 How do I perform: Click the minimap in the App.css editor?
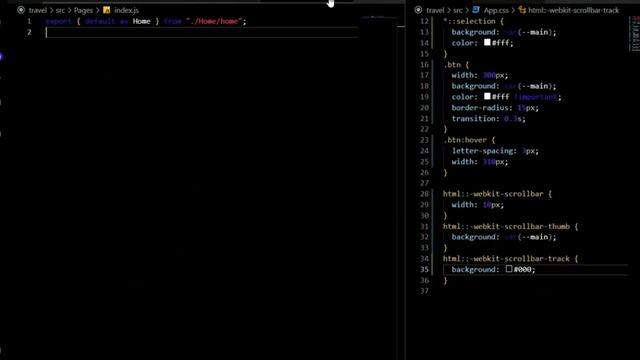click(x=634, y=34)
